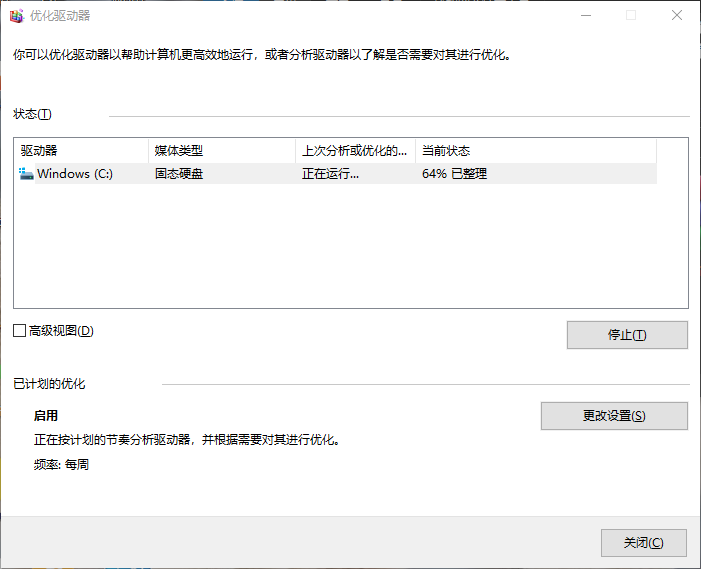Click the 64% 已整理 status cell
This screenshot has width=701, height=569.
pos(454,173)
